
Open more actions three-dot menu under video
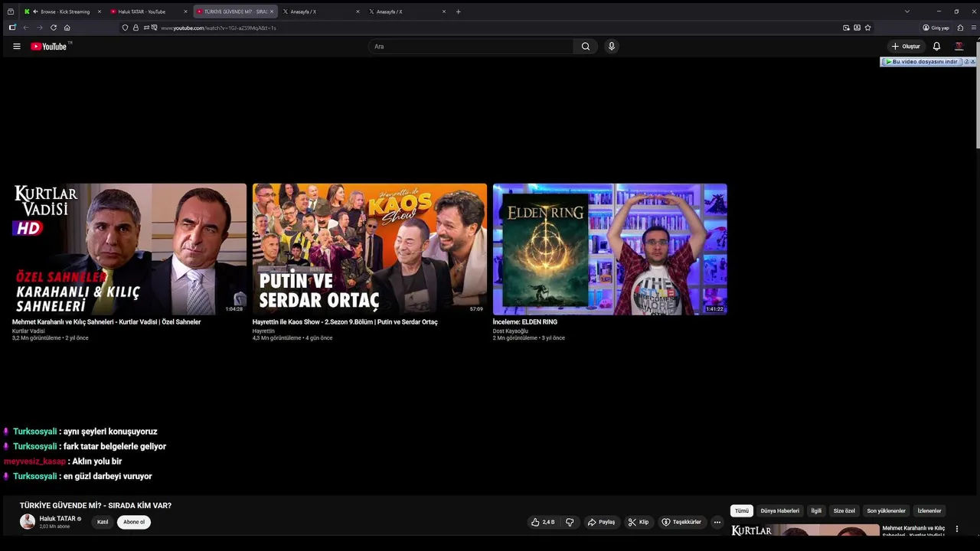point(717,522)
